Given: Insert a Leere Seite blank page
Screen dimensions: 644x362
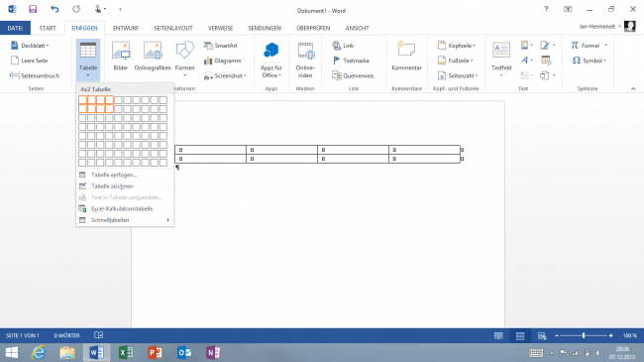Looking at the screenshot, I should [29, 60].
